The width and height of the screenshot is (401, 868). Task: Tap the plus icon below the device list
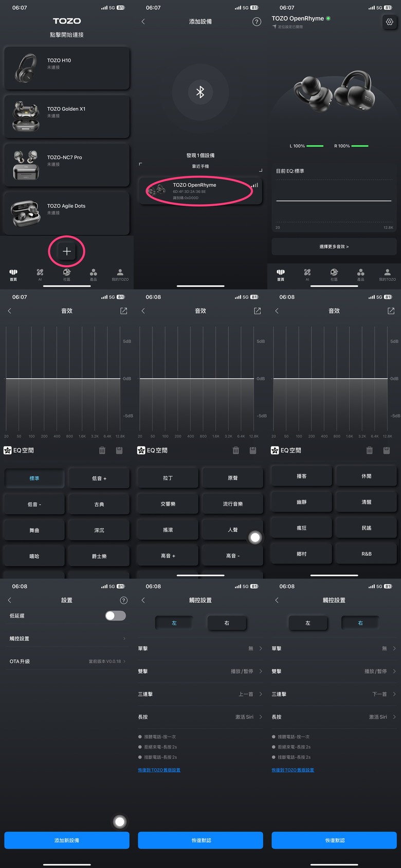click(x=66, y=251)
